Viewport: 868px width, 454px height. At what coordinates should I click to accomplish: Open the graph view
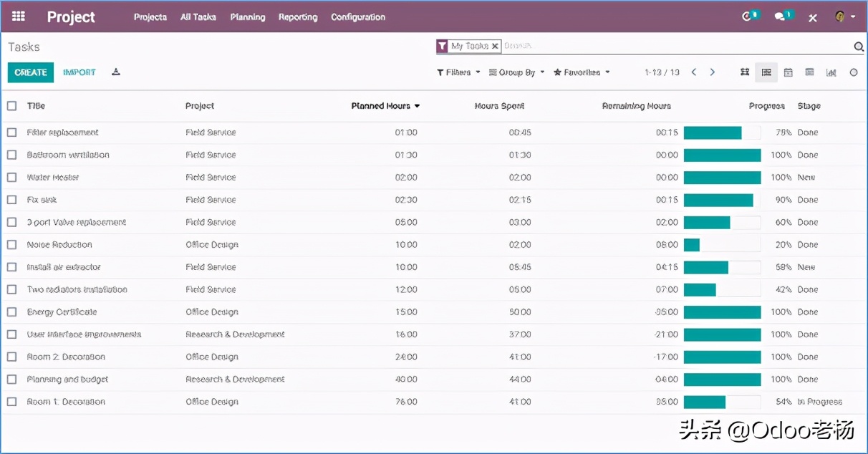(831, 72)
